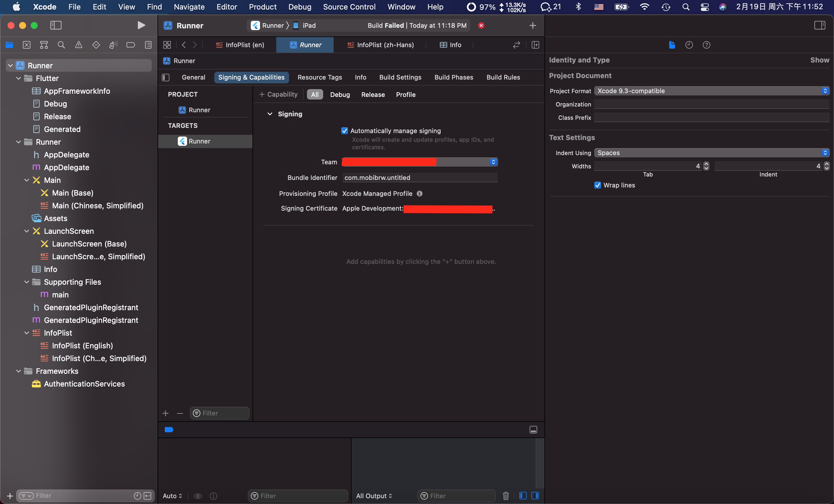This screenshot has height=504, width=834.
Task: Click the related items grid icon
Action: pyautogui.click(x=167, y=45)
